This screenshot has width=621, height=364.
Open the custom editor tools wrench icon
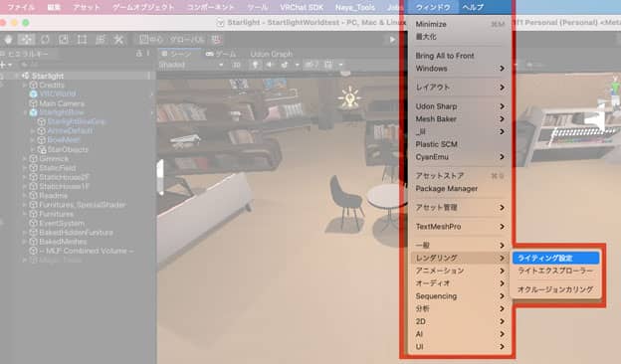[118, 40]
